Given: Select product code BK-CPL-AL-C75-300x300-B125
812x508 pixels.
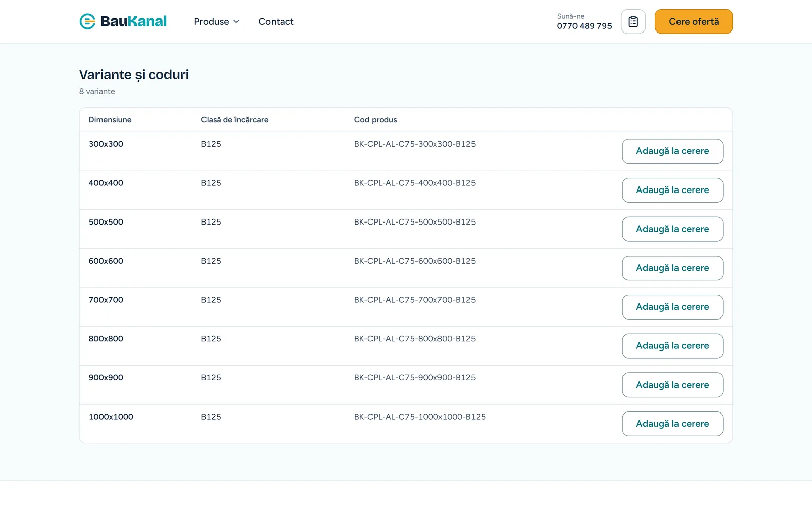Looking at the screenshot, I should [x=415, y=144].
